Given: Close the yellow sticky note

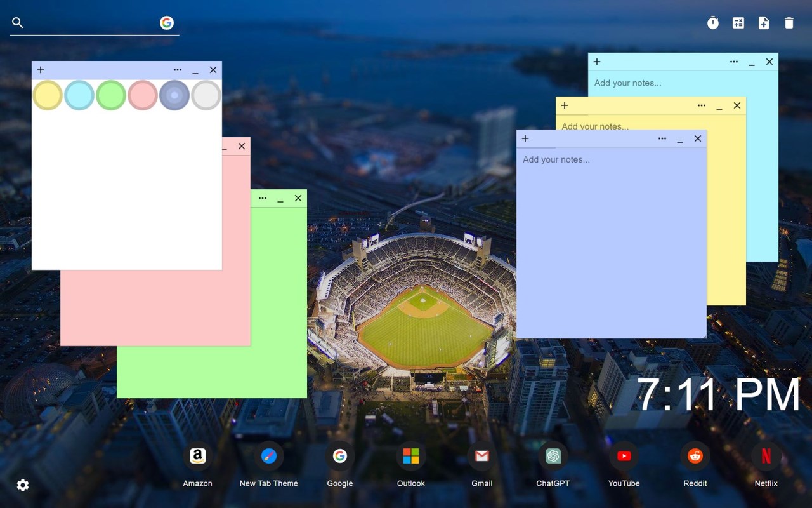Looking at the screenshot, I should [737, 105].
